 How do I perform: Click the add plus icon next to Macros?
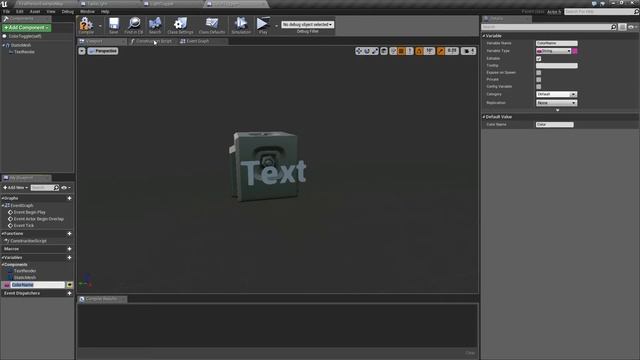tap(69, 249)
